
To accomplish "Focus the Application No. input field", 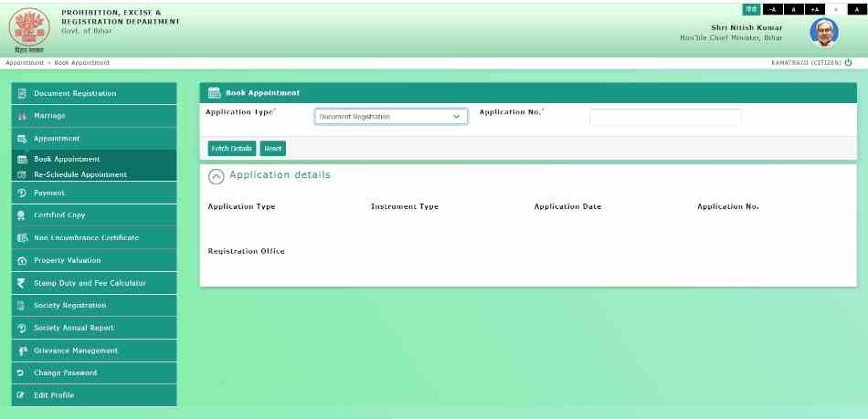I will [665, 117].
